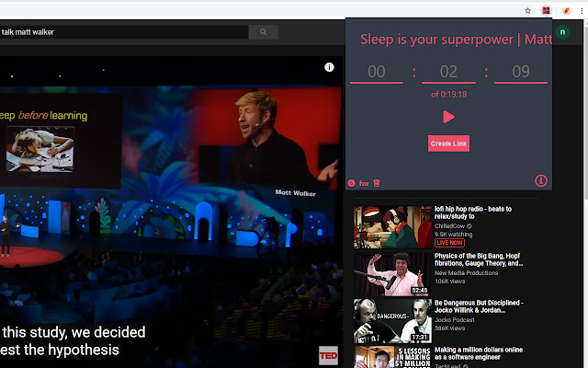Screen dimensions: 588x368
Task: Edit the hours field showing 00
Action: pyautogui.click(x=377, y=72)
